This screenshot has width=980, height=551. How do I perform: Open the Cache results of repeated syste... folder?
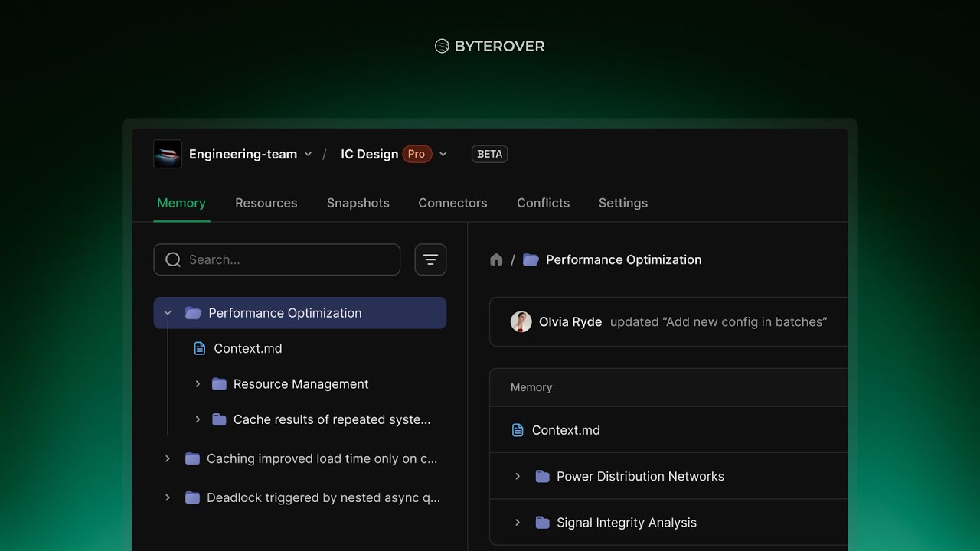point(332,419)
